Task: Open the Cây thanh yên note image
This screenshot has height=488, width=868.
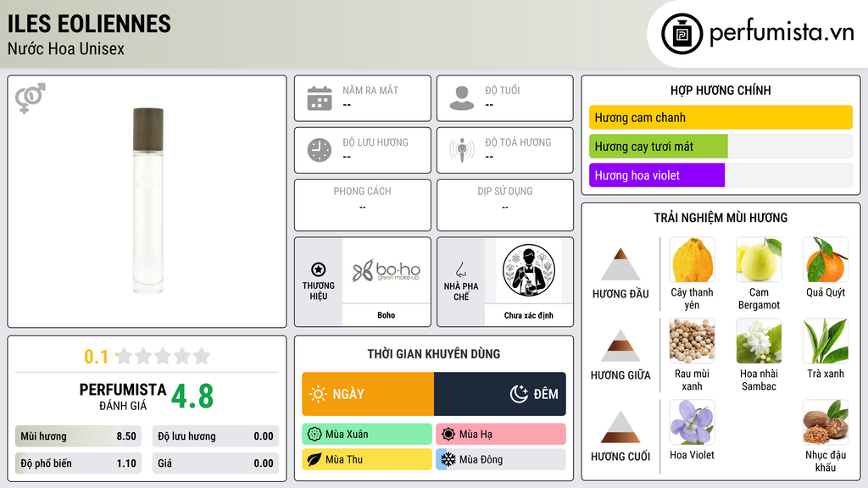Action: click(692, 259)
